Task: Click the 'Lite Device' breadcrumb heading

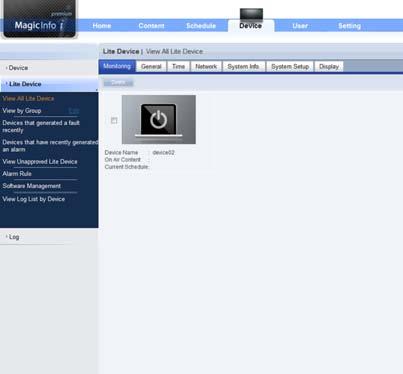Action: pyautogui.click(x=121, y=51)
